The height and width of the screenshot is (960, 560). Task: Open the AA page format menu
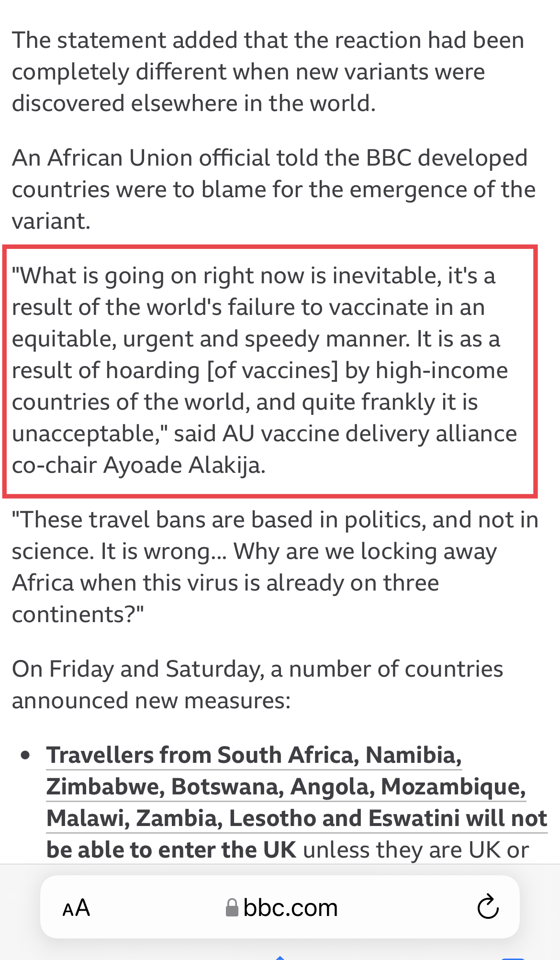click(x=76, y=908)
